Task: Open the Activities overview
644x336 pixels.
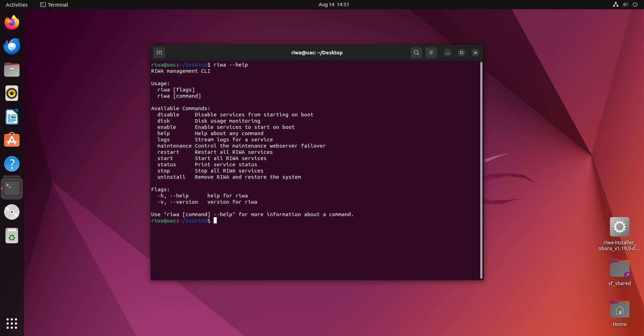Action: point(17,5)
